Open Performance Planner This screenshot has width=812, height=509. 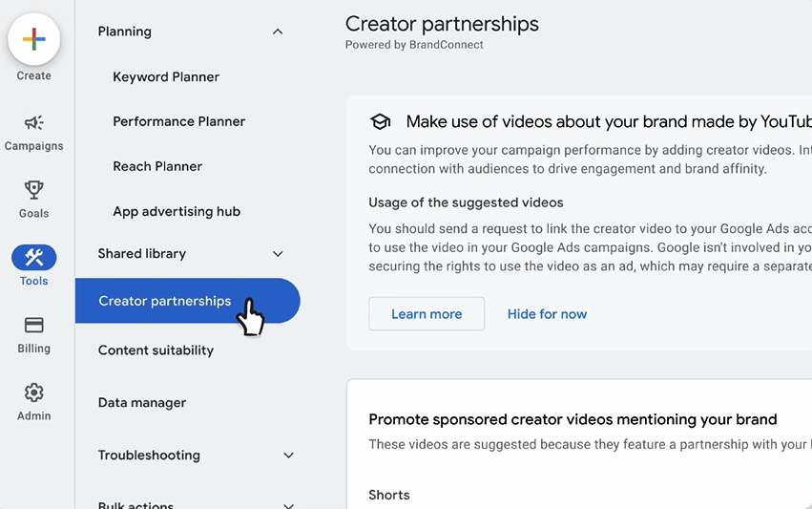point(178,121)
